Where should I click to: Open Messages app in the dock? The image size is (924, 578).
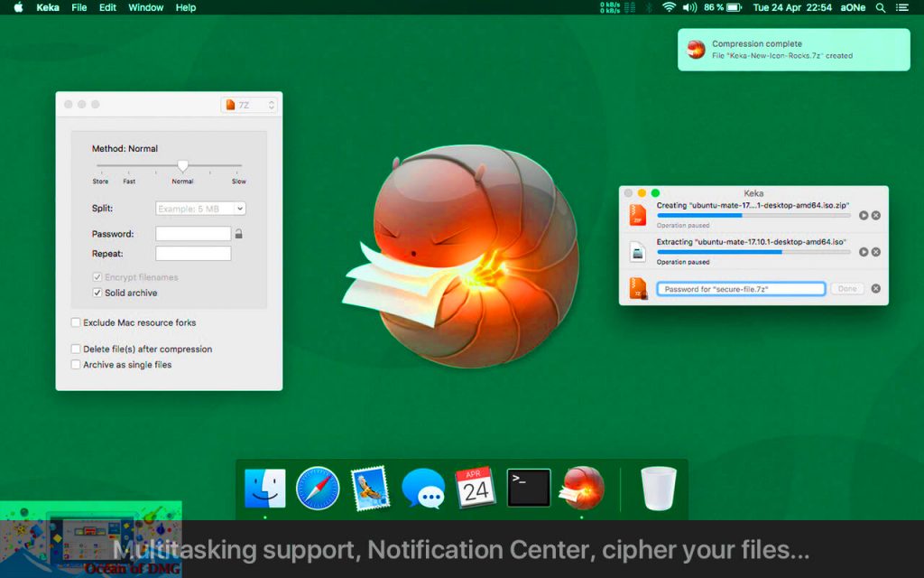(423, 489)
